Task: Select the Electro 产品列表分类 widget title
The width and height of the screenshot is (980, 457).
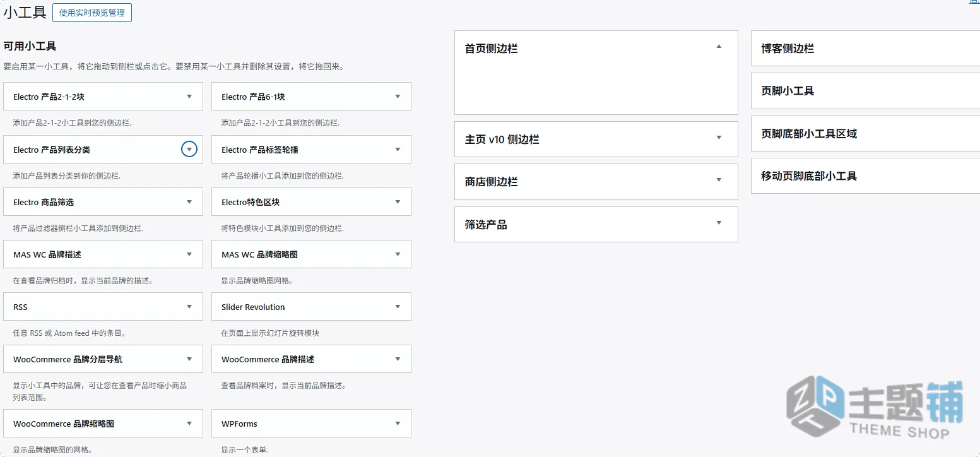Action: (52, 150)
